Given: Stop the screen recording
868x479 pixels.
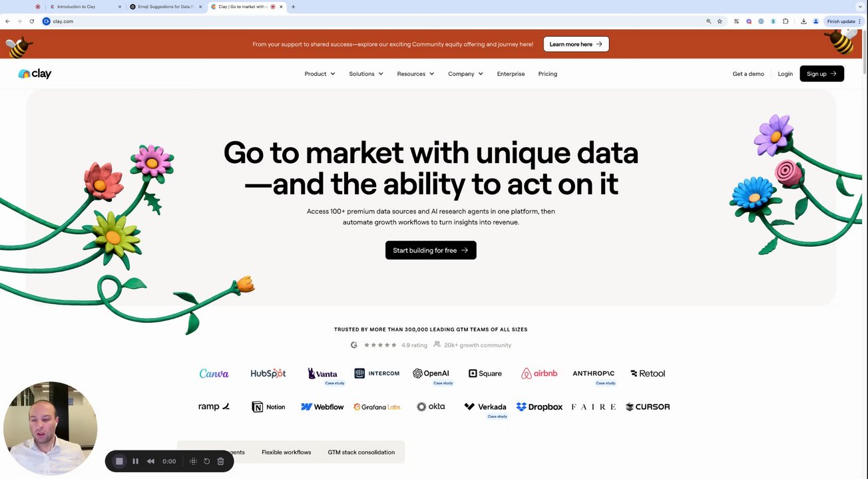Looking at the screenshot, I should 119,461.
